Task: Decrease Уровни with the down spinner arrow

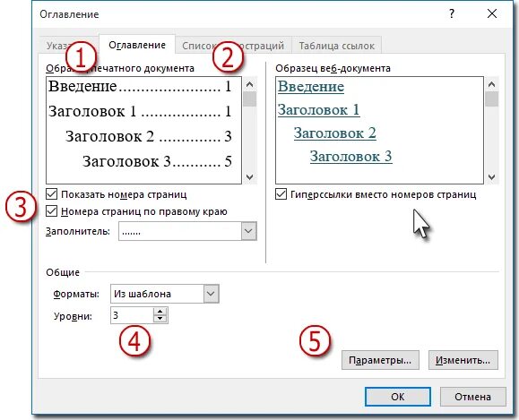Action: 160,319
